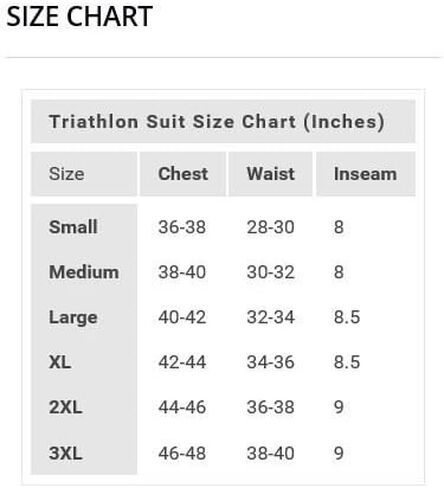
Task: Select the Medium size row label
Action: (84, 272)
